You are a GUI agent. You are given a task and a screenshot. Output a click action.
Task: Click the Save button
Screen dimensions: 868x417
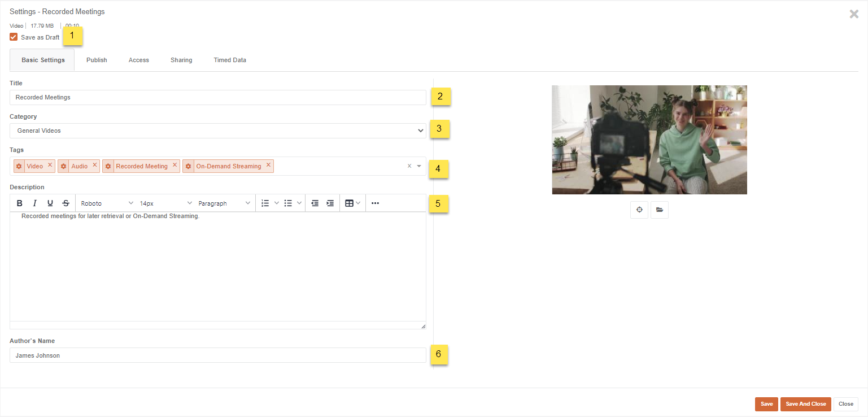[766, 404]
